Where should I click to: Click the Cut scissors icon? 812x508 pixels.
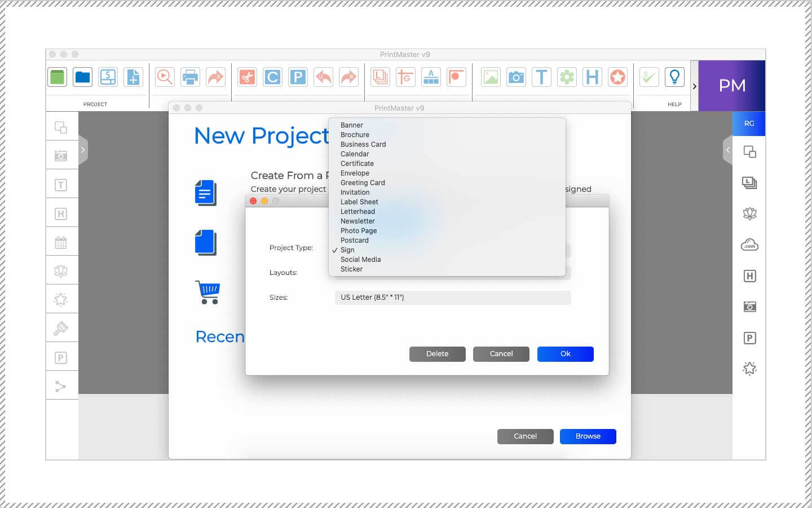pos(247,77)
